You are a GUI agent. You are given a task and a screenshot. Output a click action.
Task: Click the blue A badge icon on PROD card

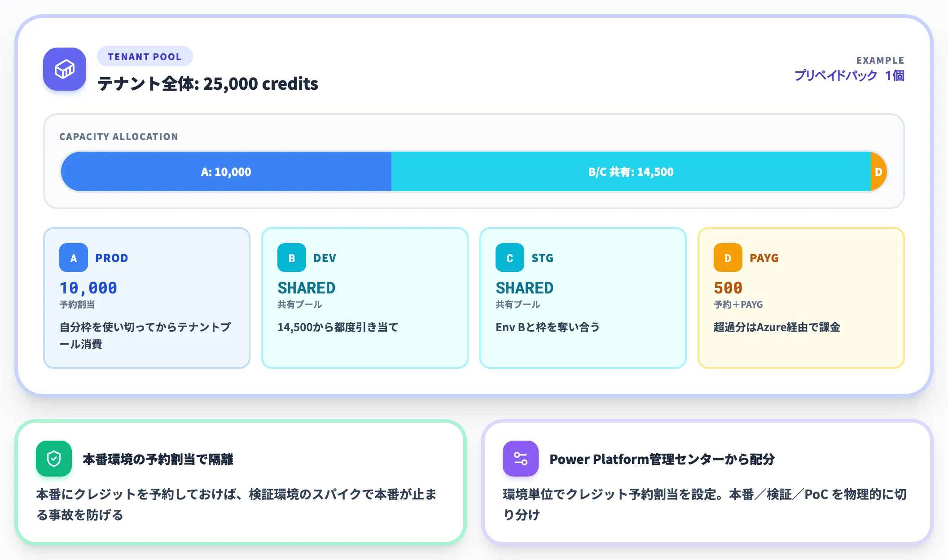point(74,258)
